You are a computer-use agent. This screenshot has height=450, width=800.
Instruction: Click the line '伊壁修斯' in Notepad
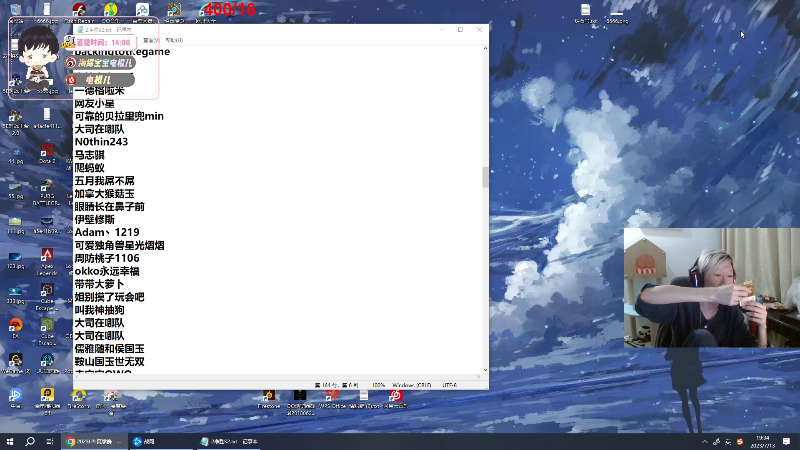(94, 220)
